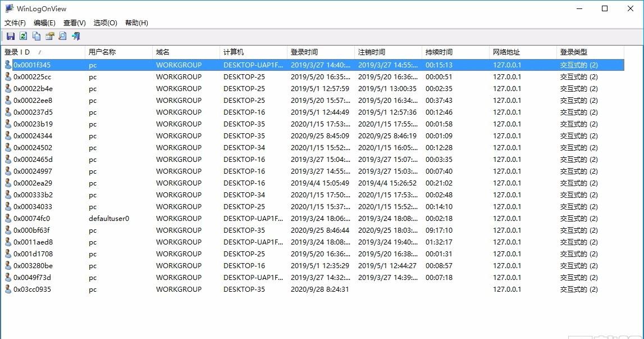Click logon time 2020/9/25 8:45:09

320,135
